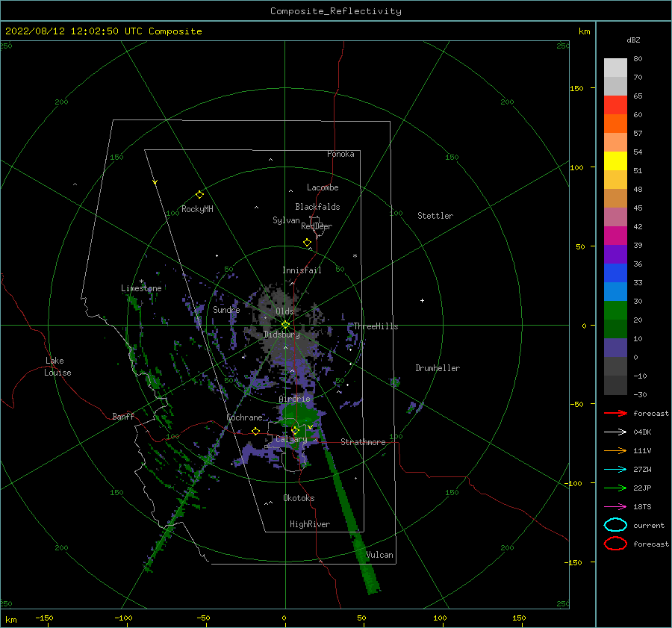Click the Banff label

tap(123, 416)
